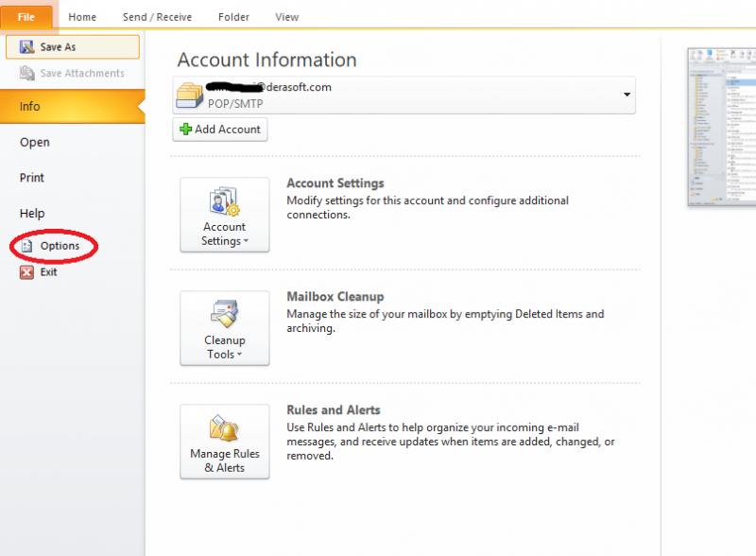Click the Save As floppy disk icon
This screenshot has height=556, width=756.
pyautogui.click(x=27, y=47)
